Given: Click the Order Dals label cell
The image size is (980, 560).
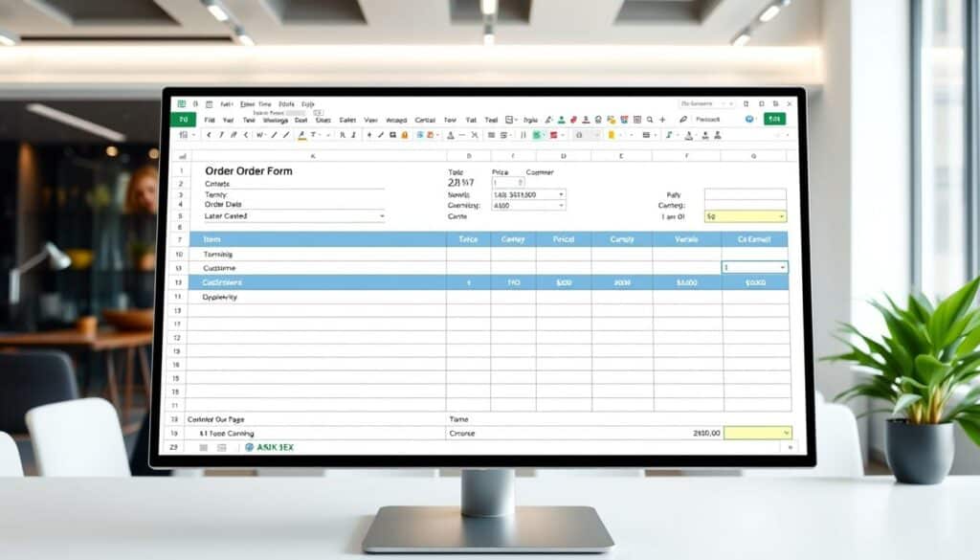Looking at the screenshot, I should click(223, 204).
